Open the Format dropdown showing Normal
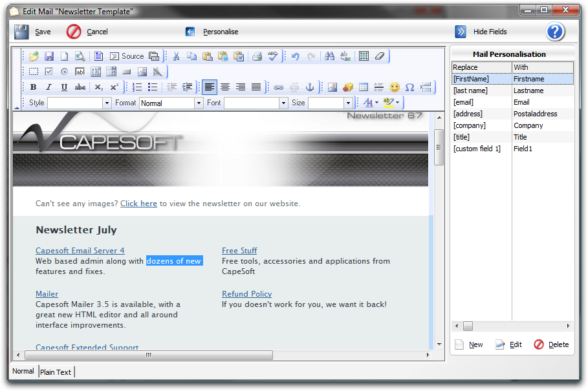This screenshot has width=588, height=391. [x=199, y=103]
